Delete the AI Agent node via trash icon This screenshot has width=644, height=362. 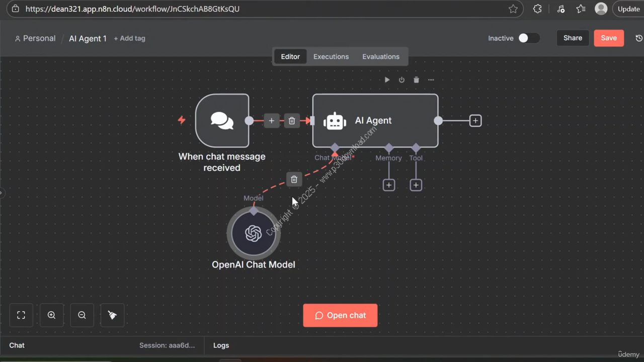416,80
